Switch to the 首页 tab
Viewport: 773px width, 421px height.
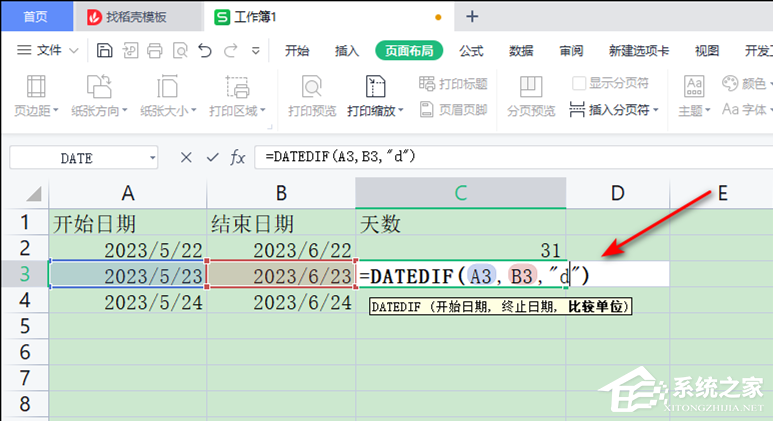click(36, 17)
